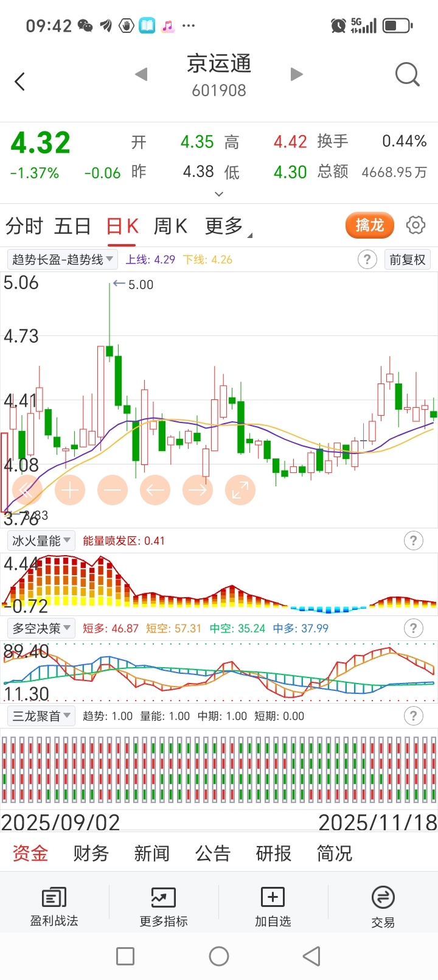Tap Android recent apps square
Screen dimensions: 438x980
(x=125, y=956)
